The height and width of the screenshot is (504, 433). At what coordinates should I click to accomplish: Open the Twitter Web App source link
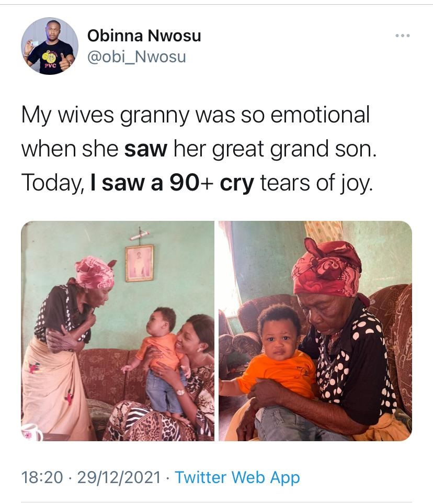[x=237, y=477]
